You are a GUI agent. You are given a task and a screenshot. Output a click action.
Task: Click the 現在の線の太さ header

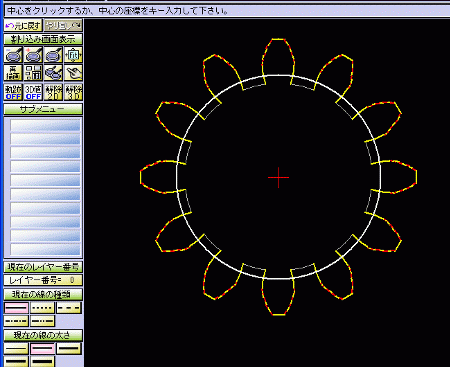coord(43,335)
